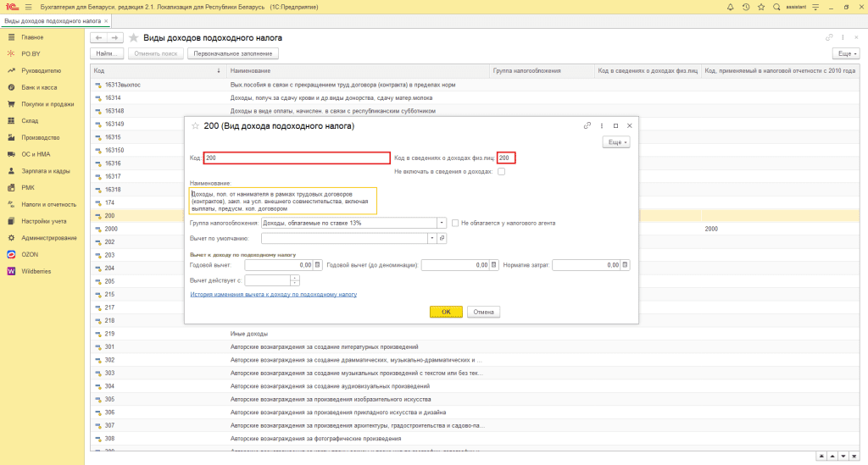This screenshot has width=868, height=465.
Task: Open OZON section in sidebar
Action: [30, 255]
